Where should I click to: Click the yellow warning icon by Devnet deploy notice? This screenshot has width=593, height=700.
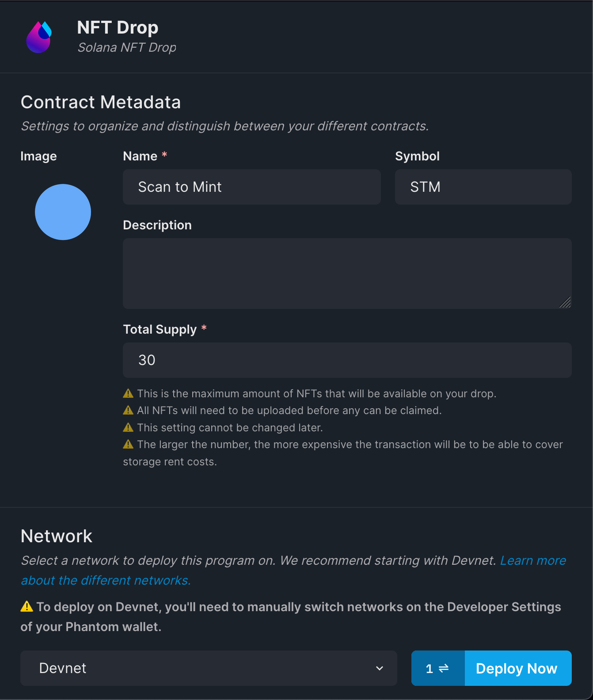coord(27,606)
